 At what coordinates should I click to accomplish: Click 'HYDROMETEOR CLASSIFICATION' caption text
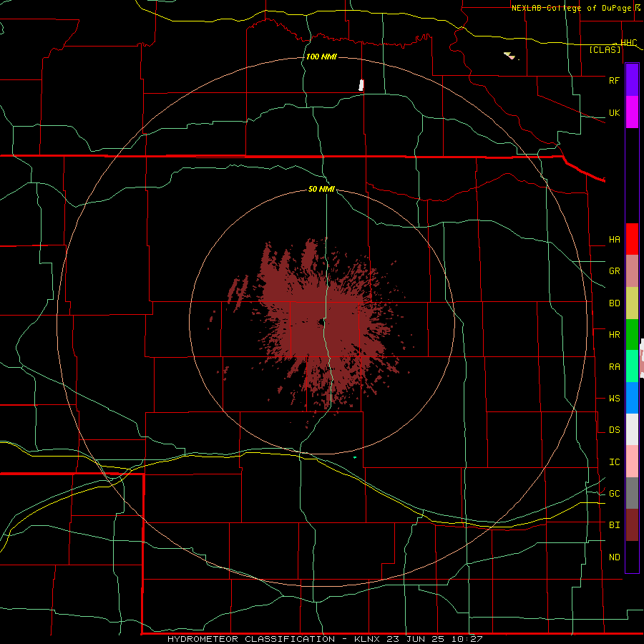(x=251, y=639)
